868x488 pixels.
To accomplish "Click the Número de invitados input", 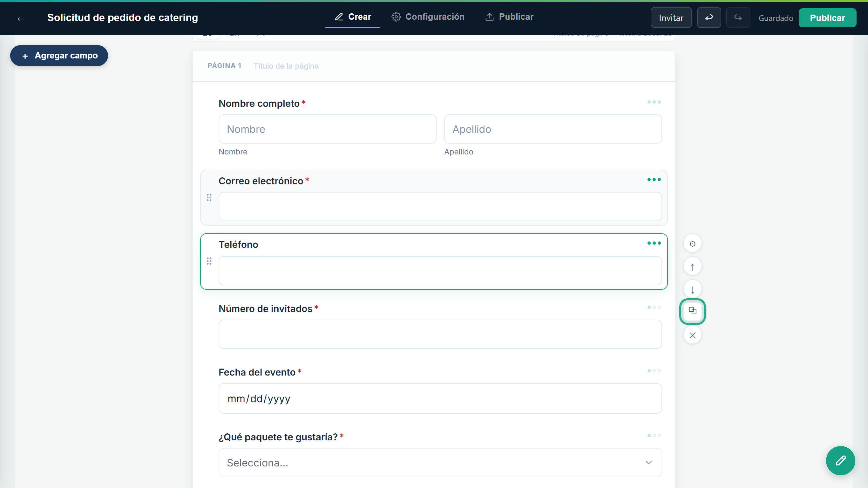I will [x=440, y=334].
